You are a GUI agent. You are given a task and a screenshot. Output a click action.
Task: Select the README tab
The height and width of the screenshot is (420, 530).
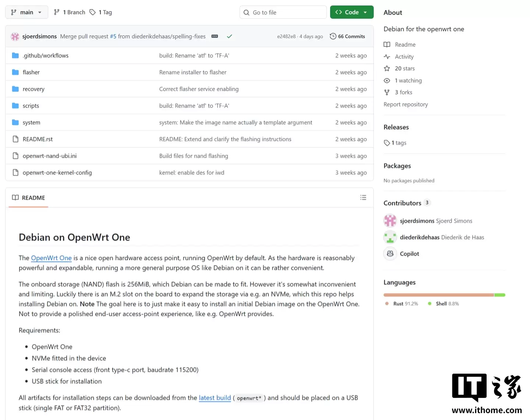29,198
